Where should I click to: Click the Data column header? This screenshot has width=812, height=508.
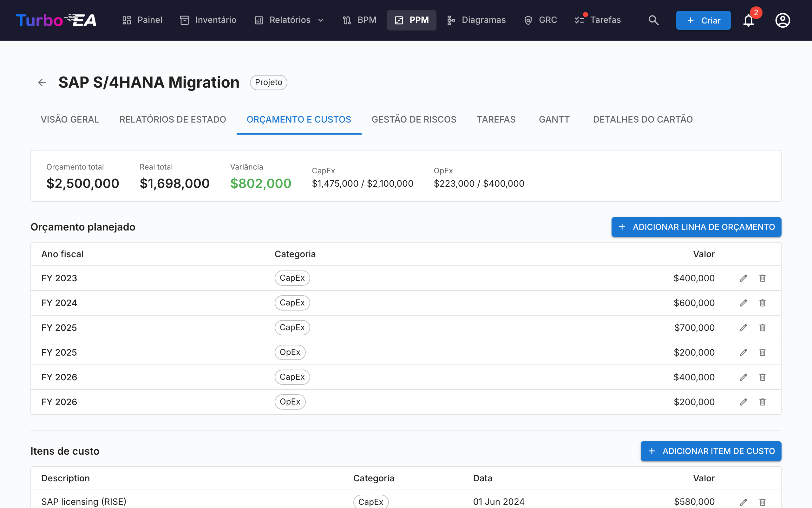(x=483, y=478)
